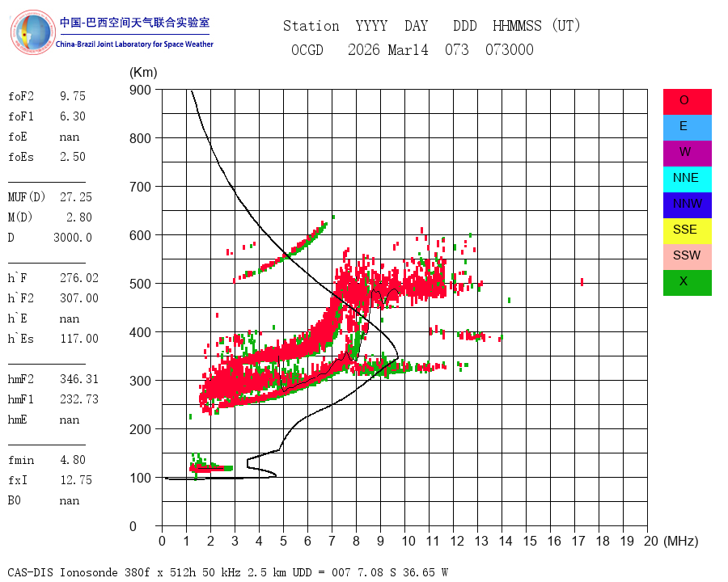This screenshot has width=728, height=582.
Task: Select the red O legend swatch
Action: [687, 102]
